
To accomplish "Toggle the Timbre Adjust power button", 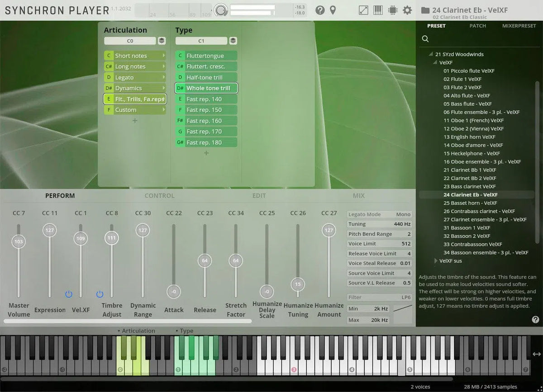I will (x=100, y=294).
